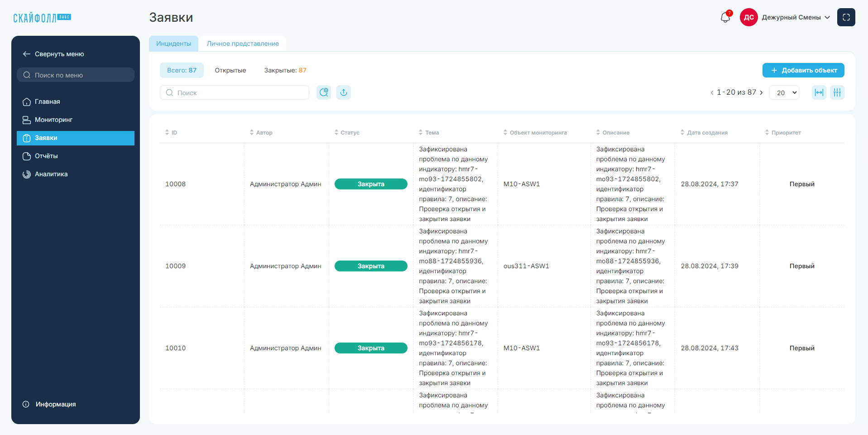The image size is (868, 435).
Task: Click the search filter reset icon
Action: click(324, 92)
